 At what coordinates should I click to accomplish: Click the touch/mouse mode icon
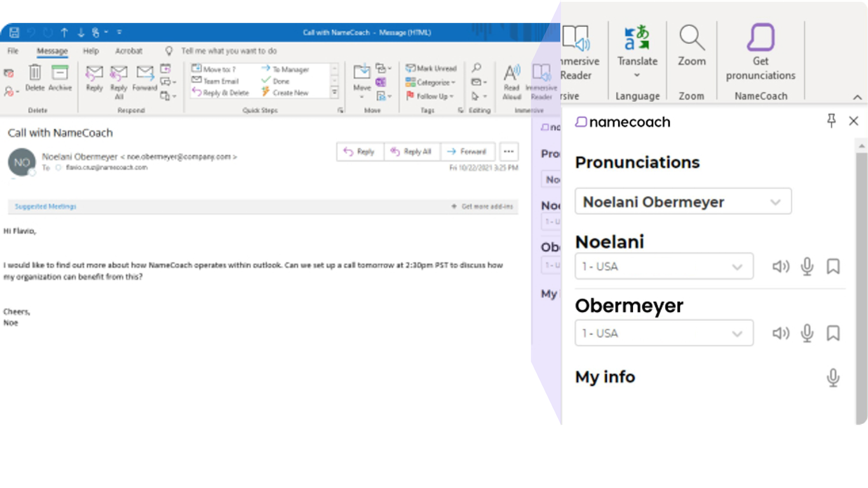pyautogui.click(x=97, y=32)
